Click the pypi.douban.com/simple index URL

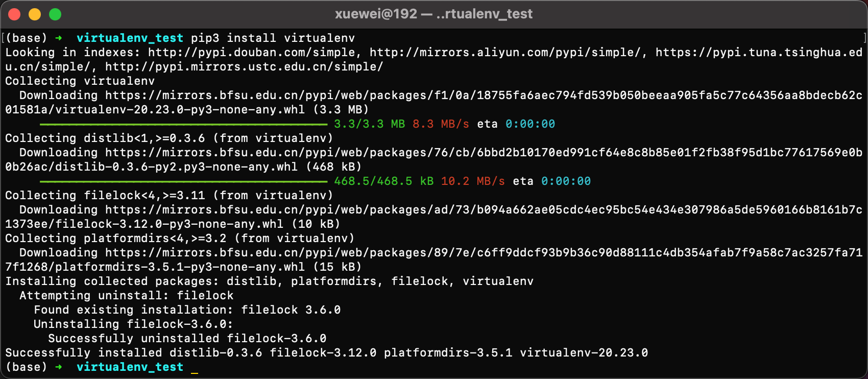252,53
